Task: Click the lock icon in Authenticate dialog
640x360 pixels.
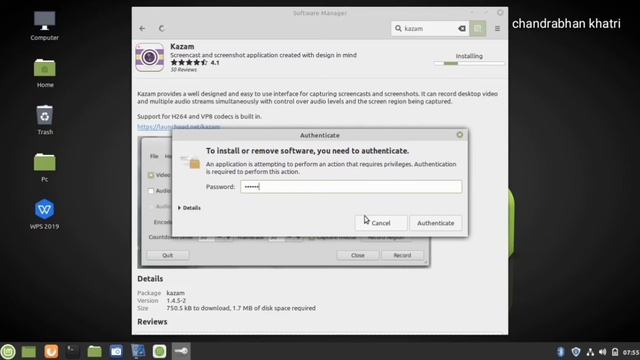Action: 191,162
